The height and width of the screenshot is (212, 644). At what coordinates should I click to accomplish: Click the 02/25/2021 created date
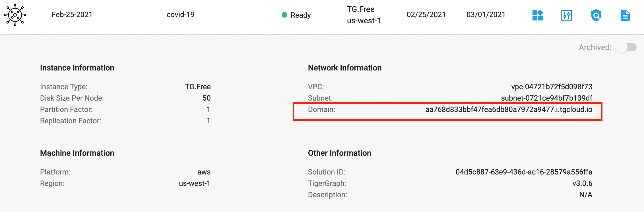[x=426, y=14]
